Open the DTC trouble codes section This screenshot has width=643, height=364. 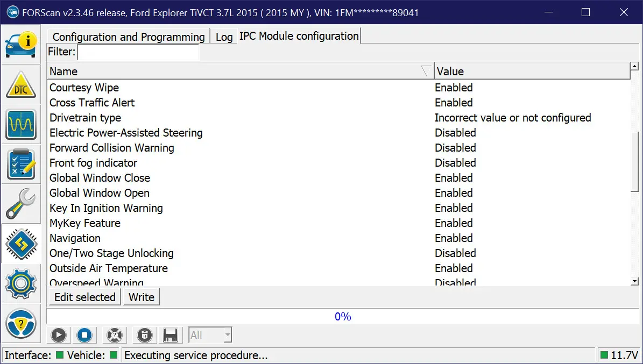pos(21,85)
